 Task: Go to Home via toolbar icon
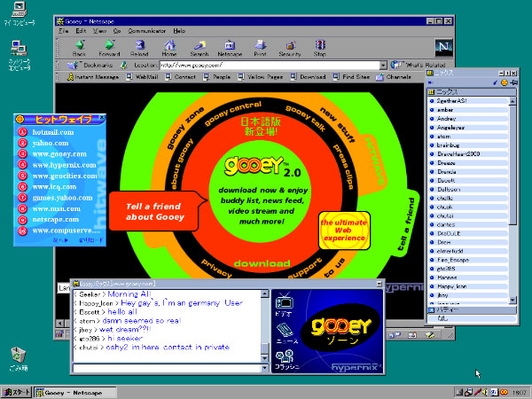click(168, 46)
